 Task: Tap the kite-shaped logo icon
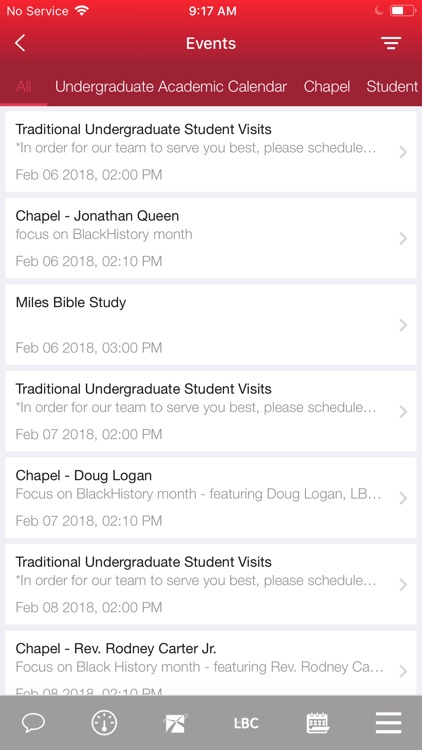click(x=175, y=723)
